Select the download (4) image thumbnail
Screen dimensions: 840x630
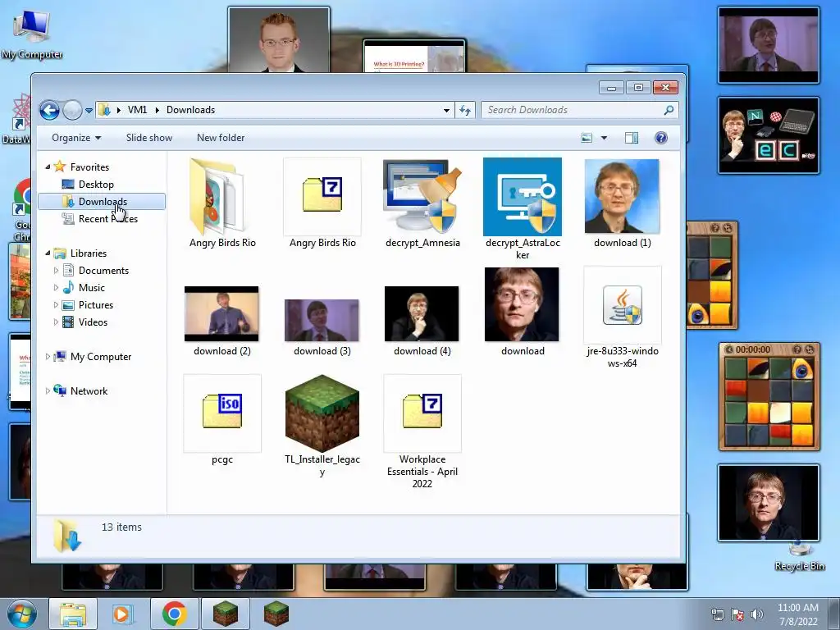422,314
